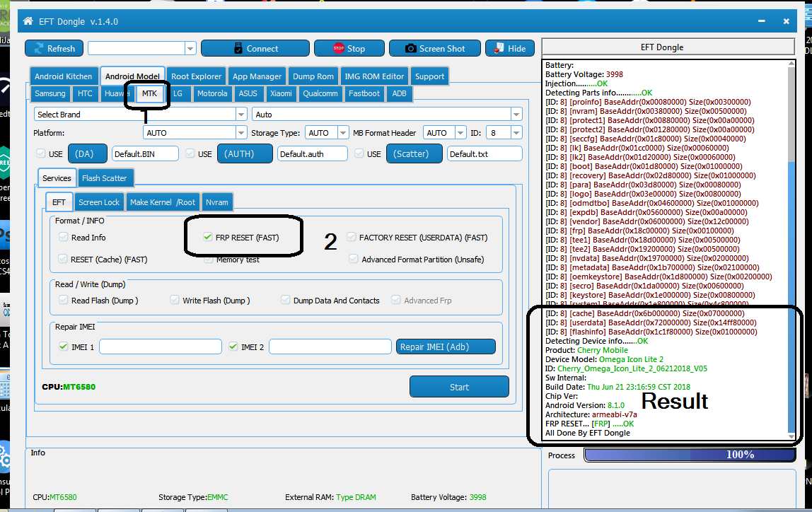The width and height of the screenshot is (812, 512).
Task: Click 'Cherry_Omega_Icon_Lite_2_06212018_V05' ID text in log
Action: coord(632,368)
